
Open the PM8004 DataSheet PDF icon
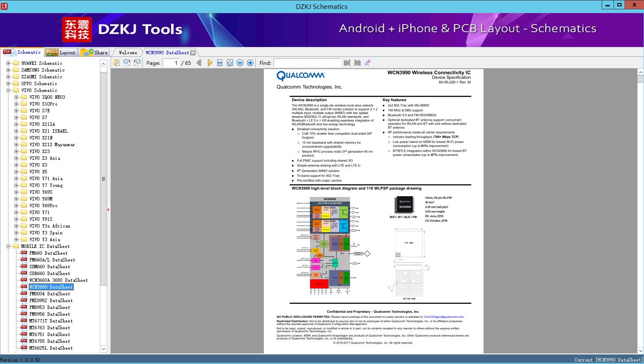click(24, 294)
